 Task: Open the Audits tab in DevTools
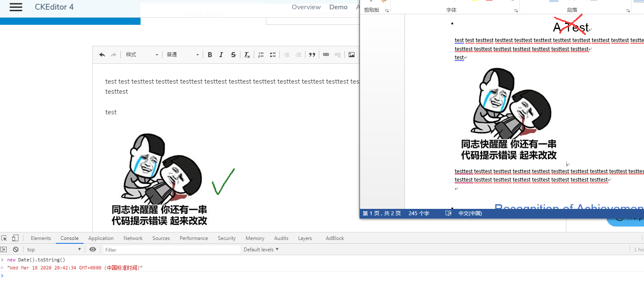pyautogui.click(x=281, y=238)
